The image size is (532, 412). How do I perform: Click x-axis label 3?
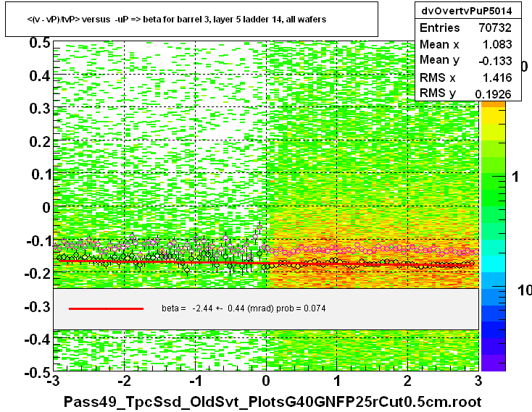[x=478, y=381]
